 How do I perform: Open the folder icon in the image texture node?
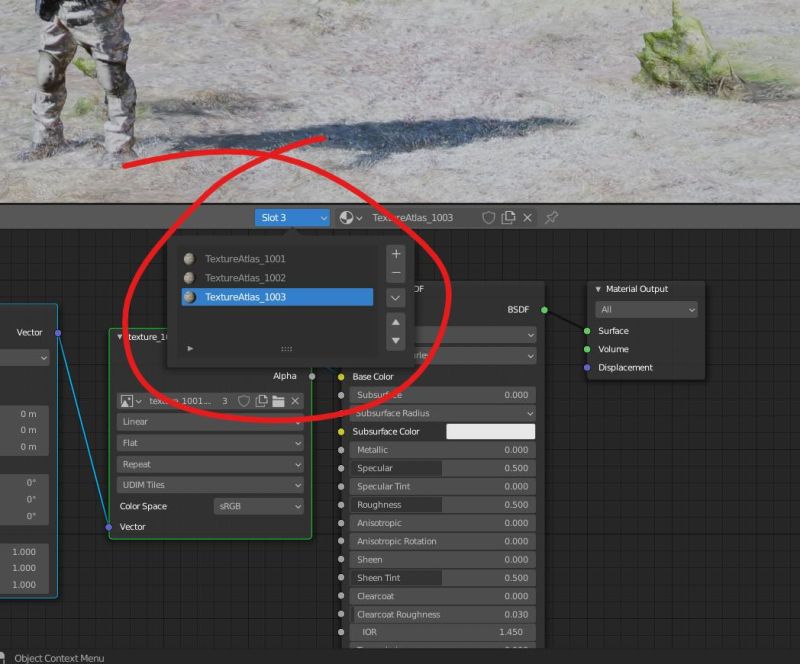click(278, 400)
